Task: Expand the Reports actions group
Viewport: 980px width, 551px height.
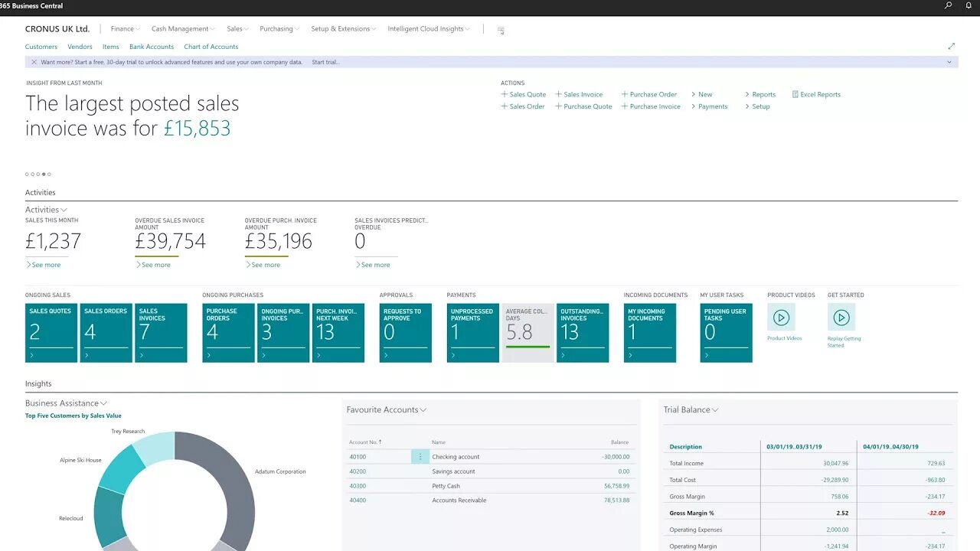Action: tap(759, 95)
